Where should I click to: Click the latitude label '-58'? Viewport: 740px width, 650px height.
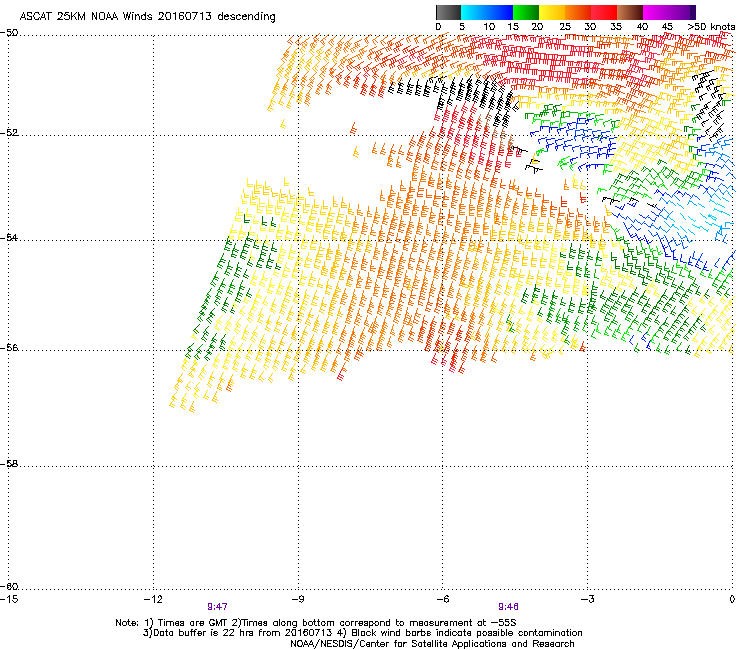(x=9, y=464)
